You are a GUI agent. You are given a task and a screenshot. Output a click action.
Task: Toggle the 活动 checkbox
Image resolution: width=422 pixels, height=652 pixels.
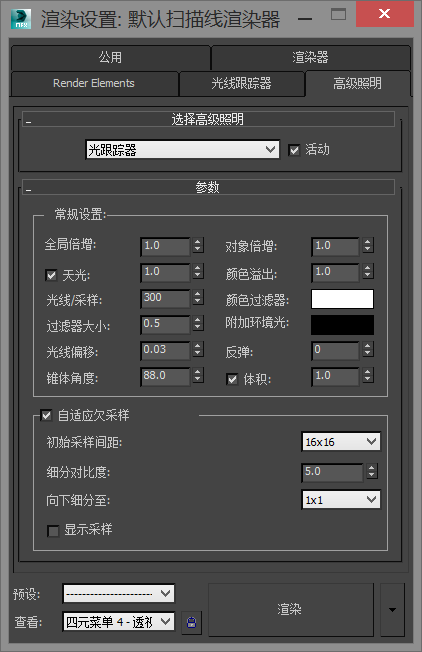click(x=294, y=150)
